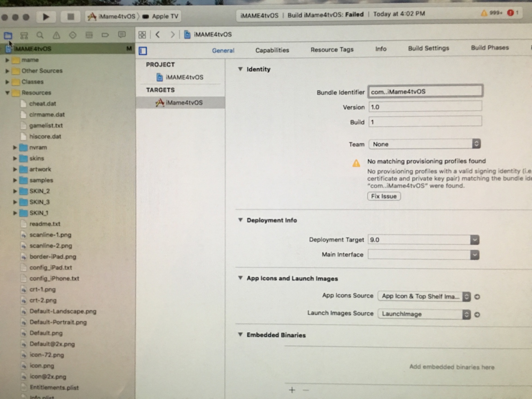Go to App Icons asset arrow

[x=477, y=297]
